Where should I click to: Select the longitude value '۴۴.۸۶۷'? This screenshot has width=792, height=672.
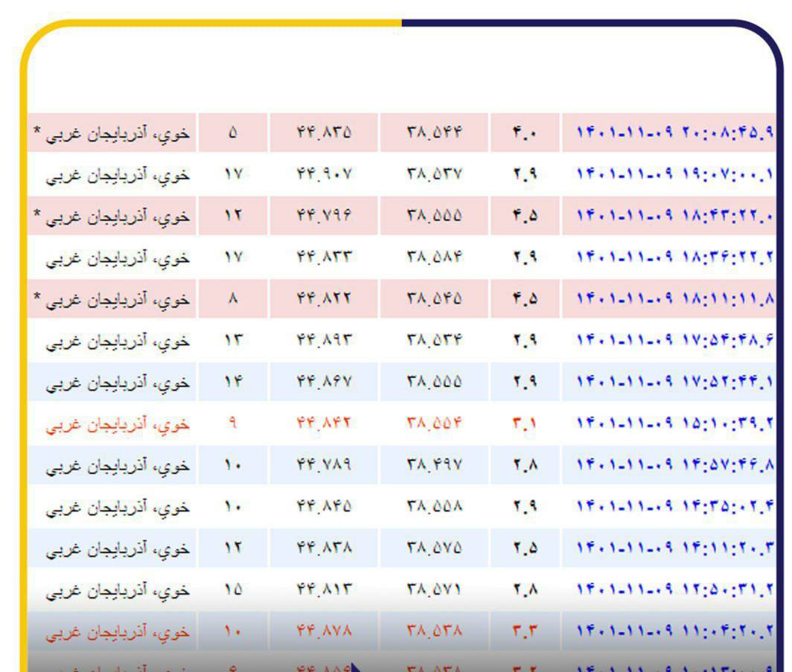click(x=324, y=382)
